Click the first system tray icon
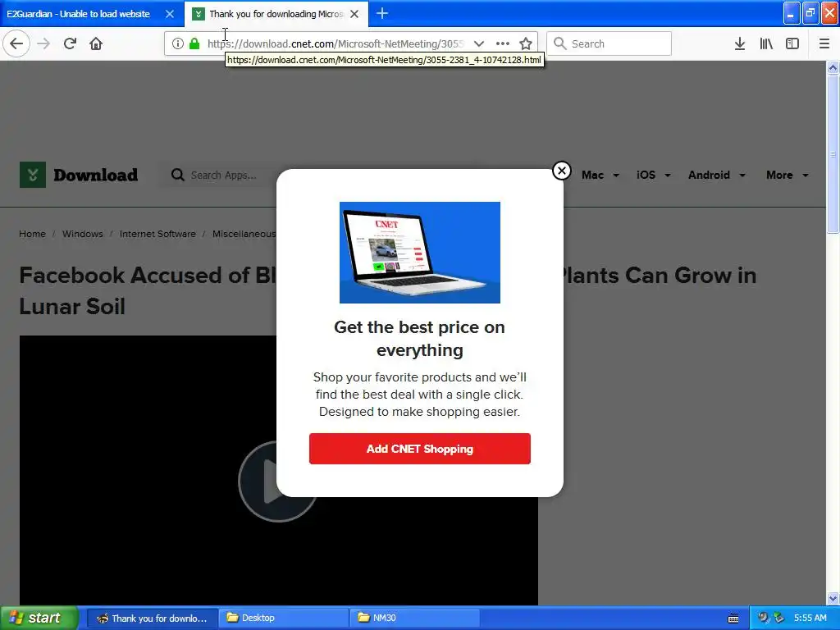Image resolution: width=840 pixels, height=630 pixels. coord(764,618)
